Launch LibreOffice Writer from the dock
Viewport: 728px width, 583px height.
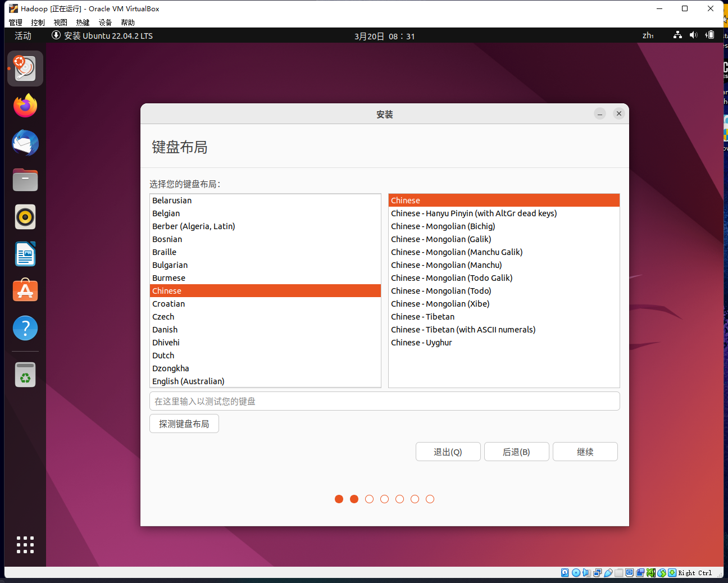(25, 254)
